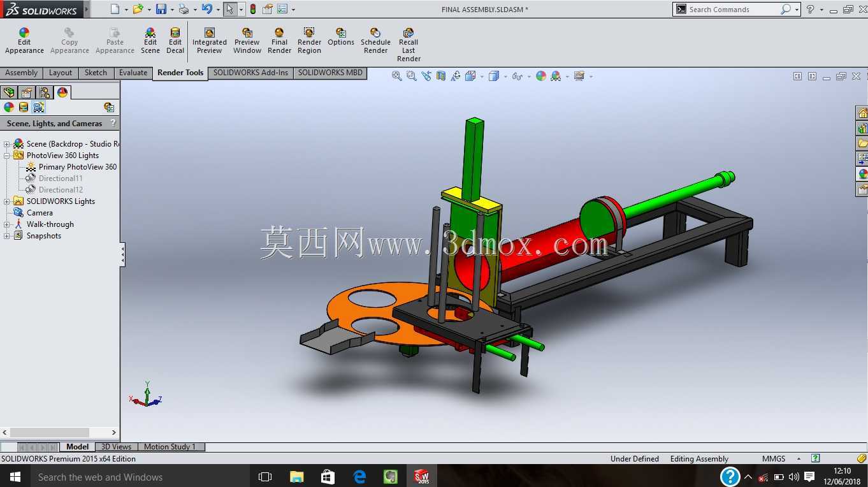Toggle the Select cursor tool
The width and height of the screenshot is (868, 487).
[x=229, y=9]
